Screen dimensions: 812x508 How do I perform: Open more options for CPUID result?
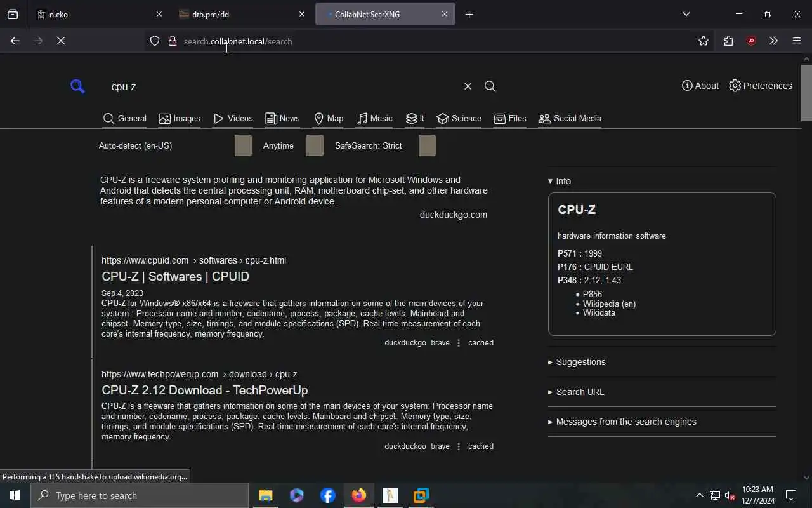[x=459, y=343]
